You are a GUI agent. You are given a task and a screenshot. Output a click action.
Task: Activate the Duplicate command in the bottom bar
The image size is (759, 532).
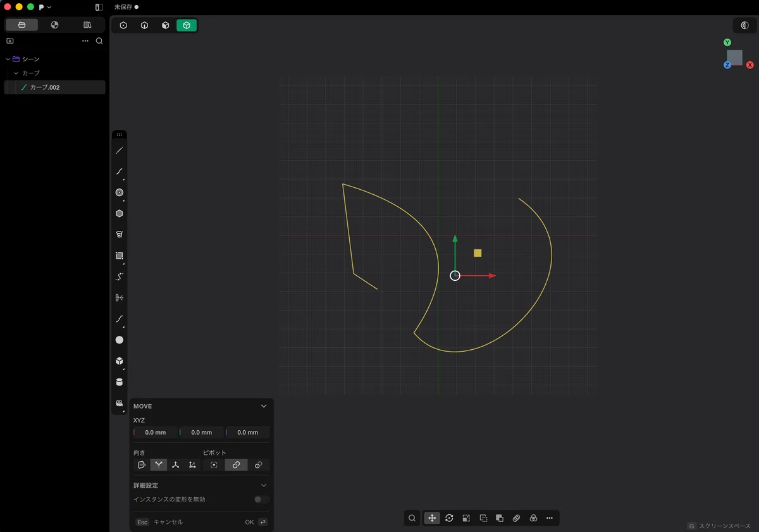[483, 518]
